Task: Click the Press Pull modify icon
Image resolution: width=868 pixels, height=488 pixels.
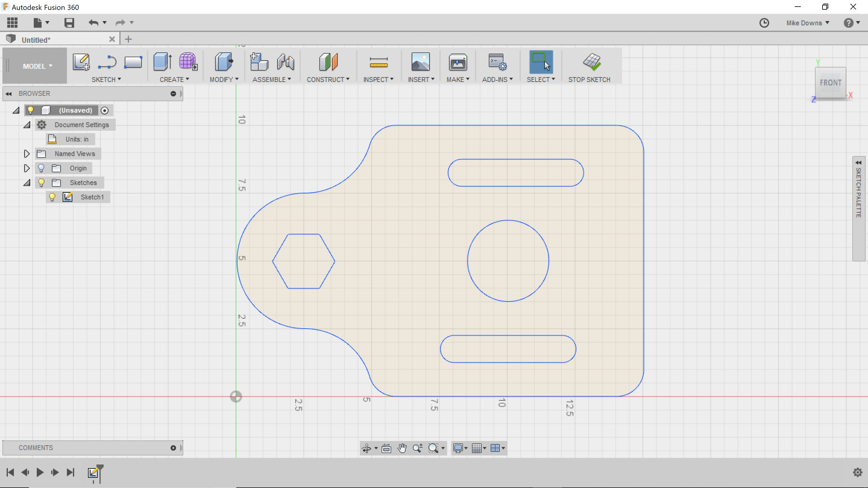Action: tap(224, 62)
